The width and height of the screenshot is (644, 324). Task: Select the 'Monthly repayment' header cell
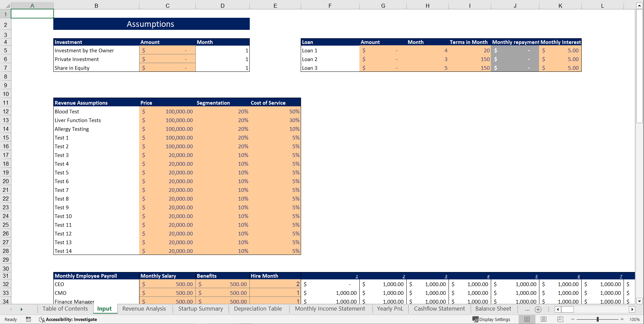(515, 42)
